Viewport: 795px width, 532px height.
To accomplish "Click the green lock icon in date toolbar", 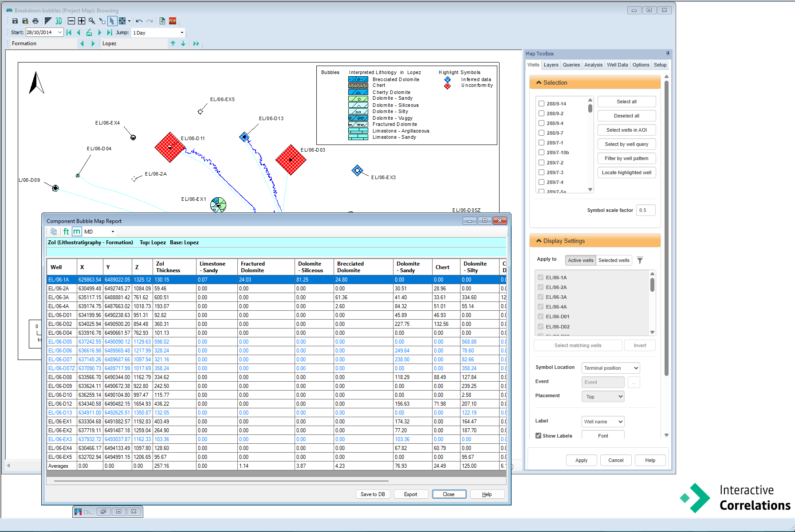I will tap(89, 32).
